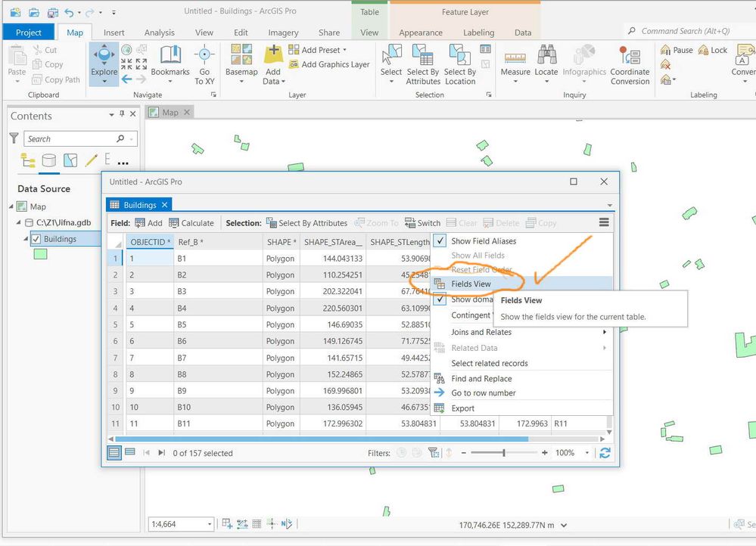Toggle Buildings layer visibility checkbox
Viewport: 756px width, 546px height.
click(36, 239)
